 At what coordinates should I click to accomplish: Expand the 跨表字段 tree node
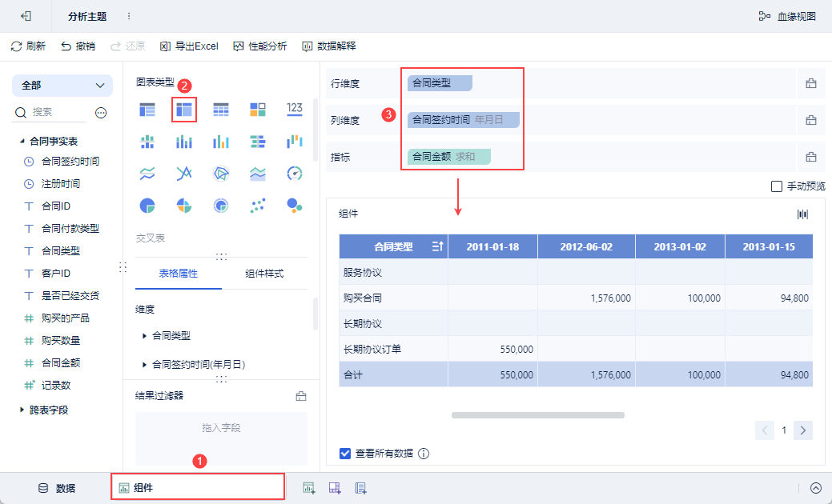coord(22,410)
